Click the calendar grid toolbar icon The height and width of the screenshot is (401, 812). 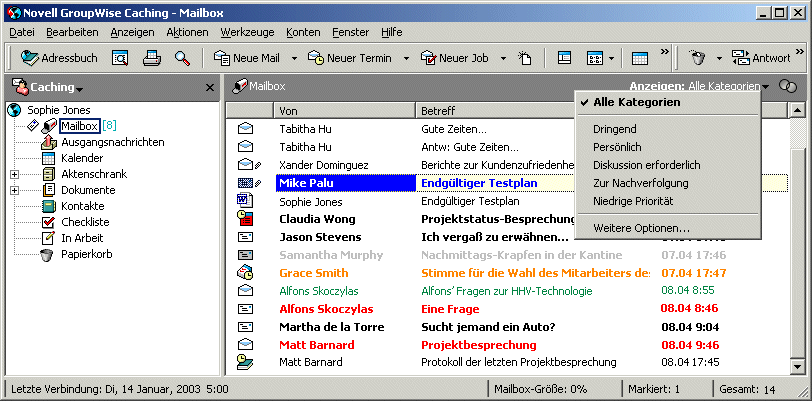point(640,58)
